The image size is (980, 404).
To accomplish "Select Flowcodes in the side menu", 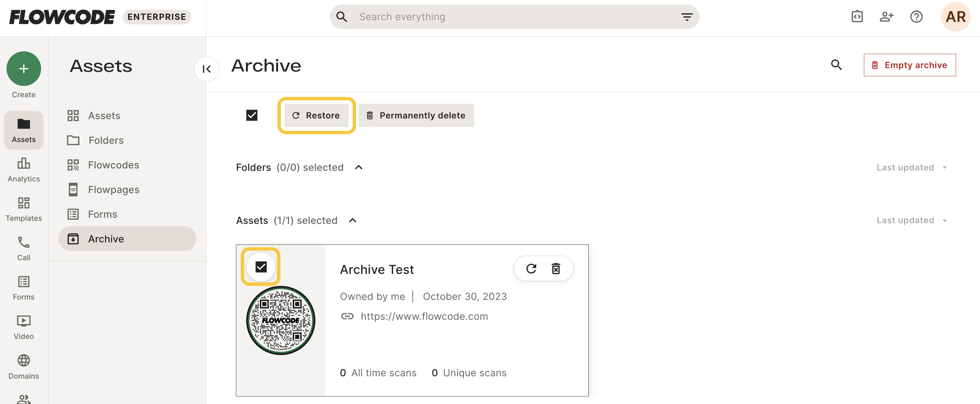I will coord(127,165).
